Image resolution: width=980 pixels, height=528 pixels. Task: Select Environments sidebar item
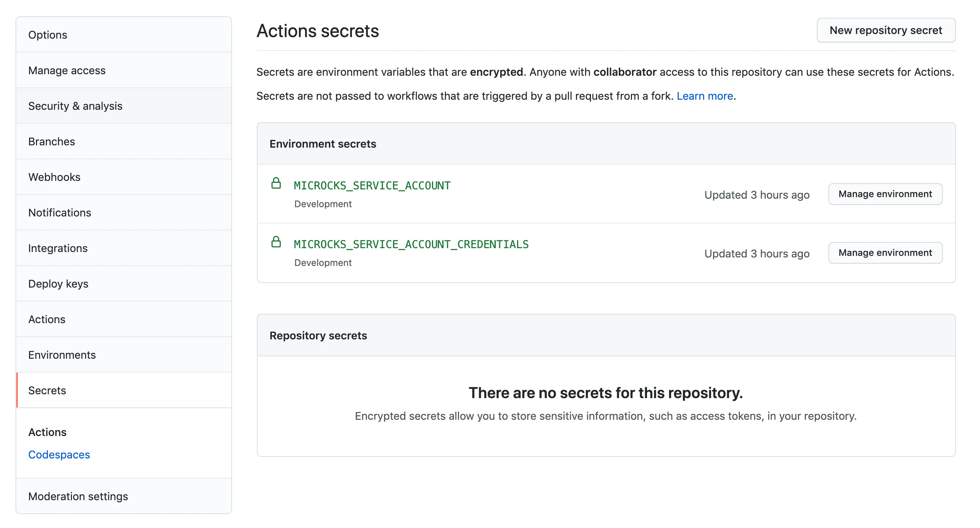coord(62,355)
